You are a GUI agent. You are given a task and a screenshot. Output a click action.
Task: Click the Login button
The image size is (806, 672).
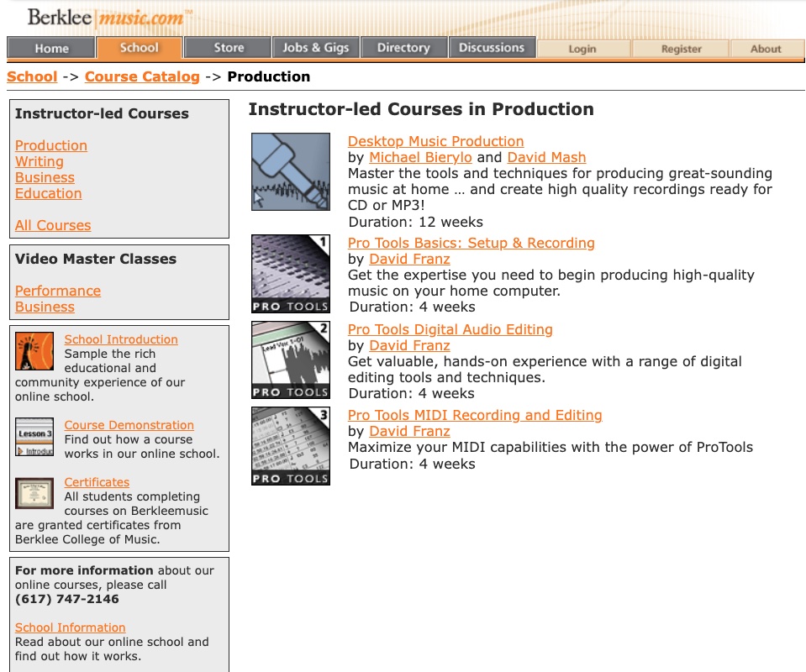click(x=582, y=49)
